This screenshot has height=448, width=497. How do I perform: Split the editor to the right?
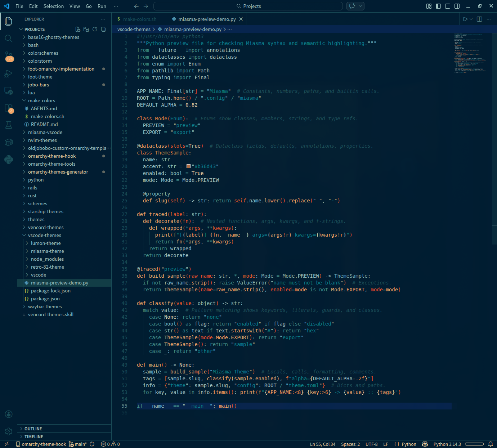(x=479, y=19)
